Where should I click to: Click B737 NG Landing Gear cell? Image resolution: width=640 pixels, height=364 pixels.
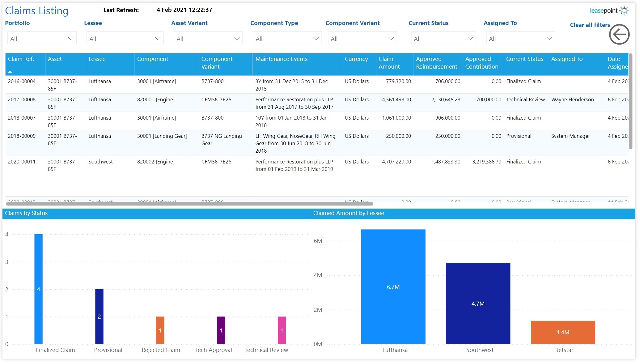(222, 140)
